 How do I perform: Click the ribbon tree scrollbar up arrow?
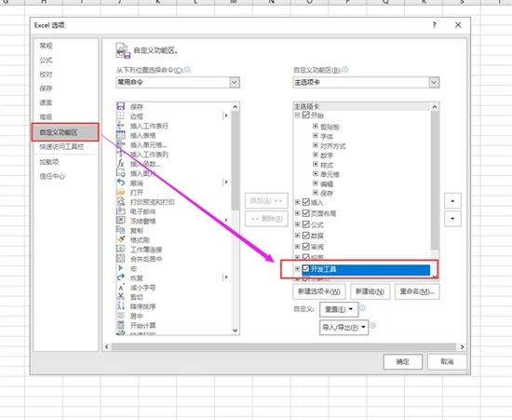[435, 107]
